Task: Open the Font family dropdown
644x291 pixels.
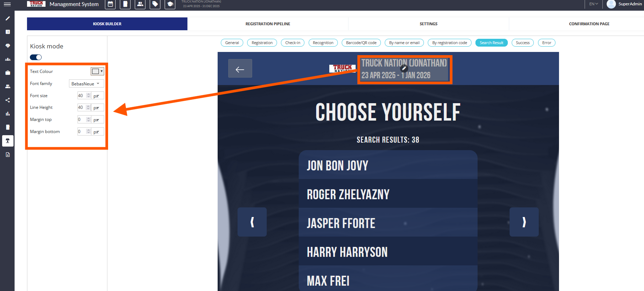Action: click(86, 84)
